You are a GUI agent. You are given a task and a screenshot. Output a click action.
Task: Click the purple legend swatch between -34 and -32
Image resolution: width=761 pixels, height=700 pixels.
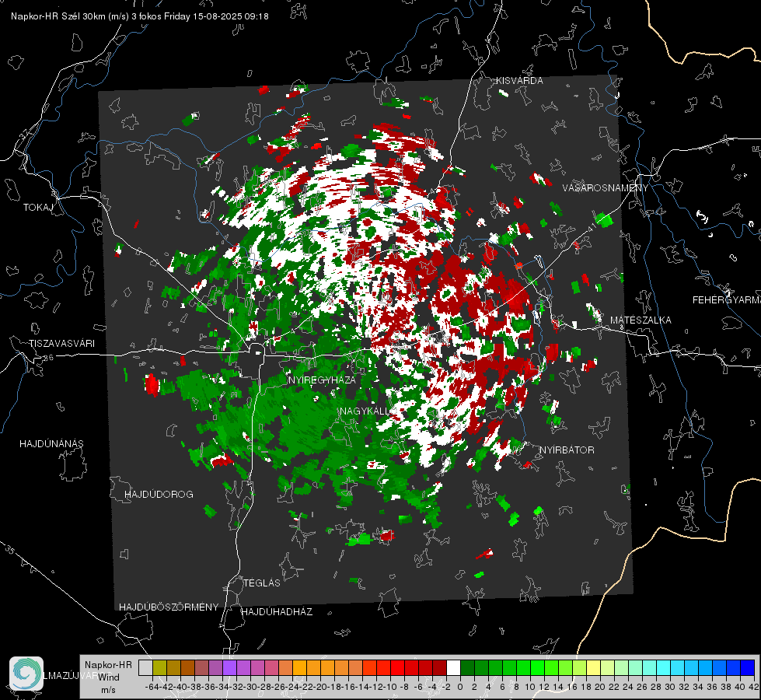pos(229,667)
